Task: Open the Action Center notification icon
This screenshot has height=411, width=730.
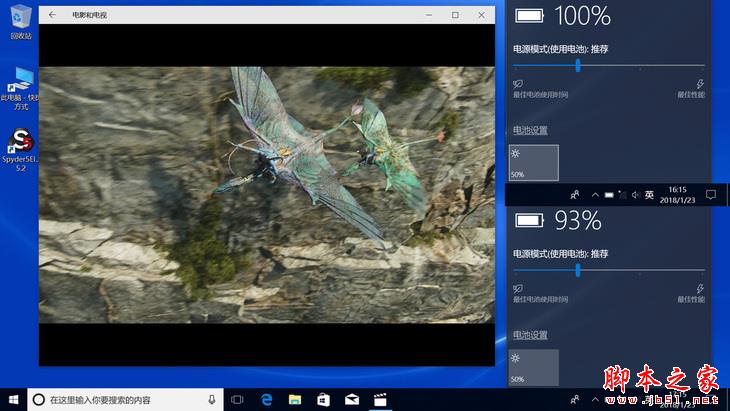Action: pos(710,195)
